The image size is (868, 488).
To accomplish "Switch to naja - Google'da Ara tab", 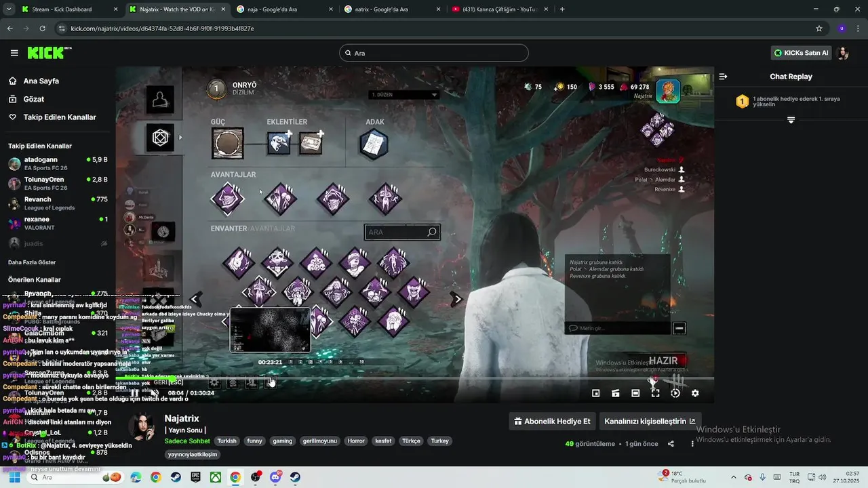I will tap(285, 9).
